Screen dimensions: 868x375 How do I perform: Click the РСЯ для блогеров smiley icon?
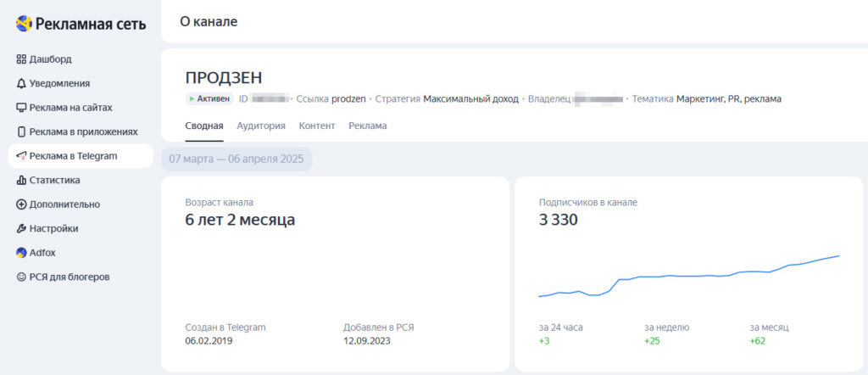[x=21, y=277]
